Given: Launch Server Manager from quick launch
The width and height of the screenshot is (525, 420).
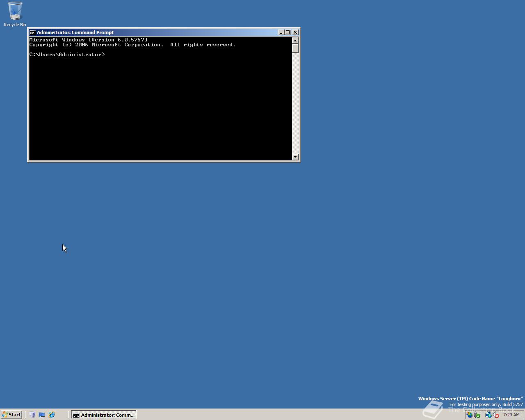Looking at the screenshot, I should pos(32,415).
